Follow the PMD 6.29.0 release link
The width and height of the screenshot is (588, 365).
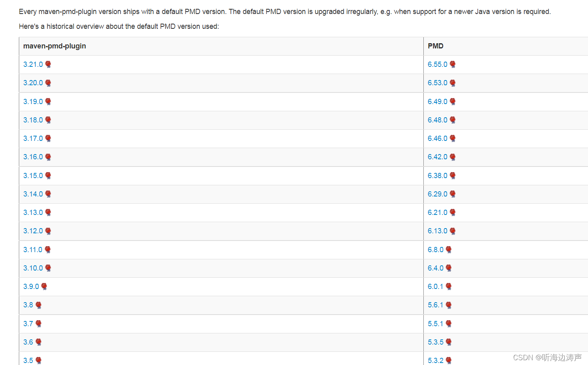437,194
